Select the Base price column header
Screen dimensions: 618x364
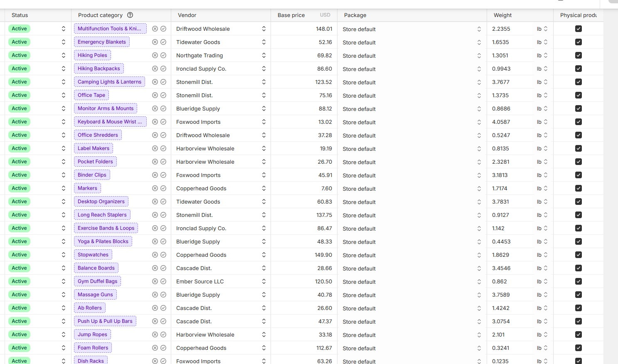(x=291, y=15)
